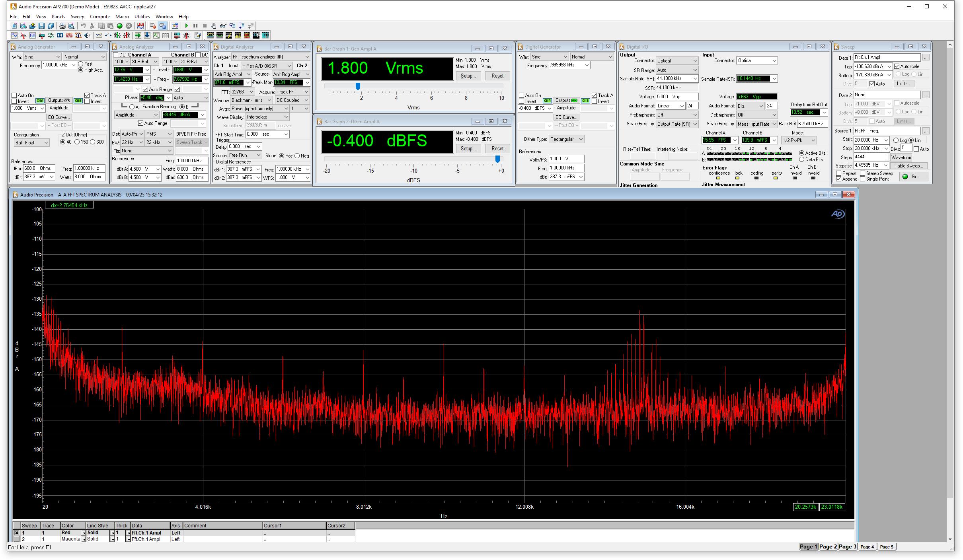Select the 150 ohm Z-Out option
Viewport: 963px width, 560px height.
(78, 142)
